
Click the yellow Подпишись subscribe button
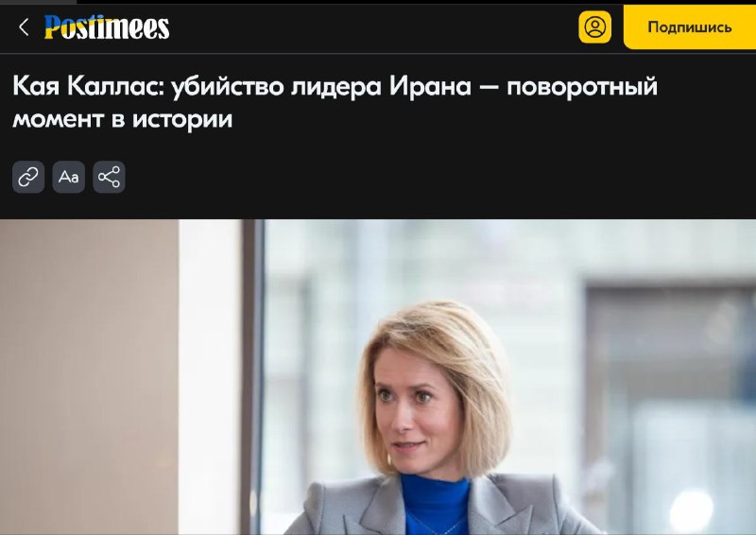pyautogui.click(x=690, y=27)
